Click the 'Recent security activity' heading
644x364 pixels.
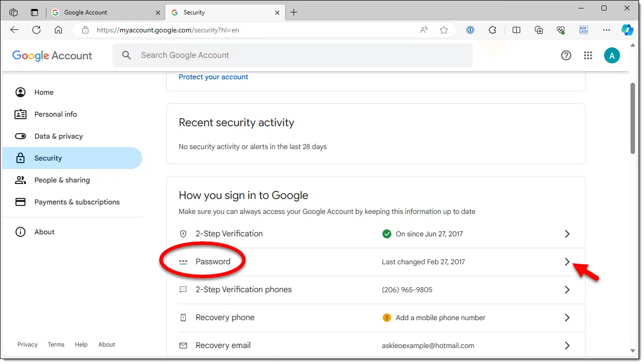tap(237, 123)
